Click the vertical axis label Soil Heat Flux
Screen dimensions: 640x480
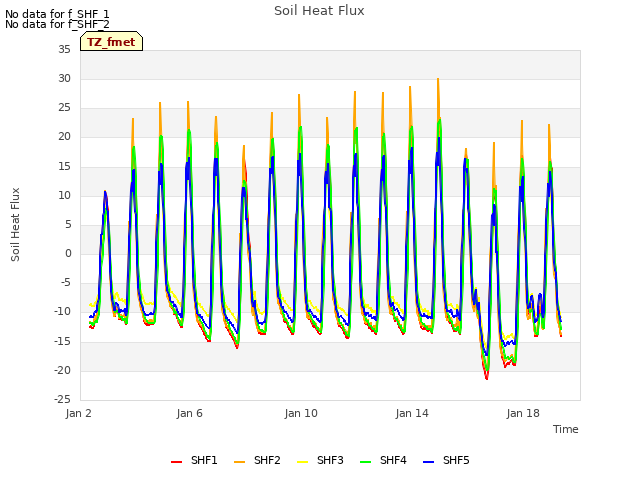coord(15,224)
